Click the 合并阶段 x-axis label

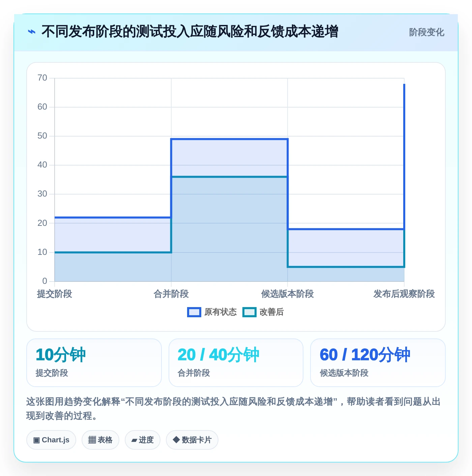pyautogui.click(x=171, y=294)
